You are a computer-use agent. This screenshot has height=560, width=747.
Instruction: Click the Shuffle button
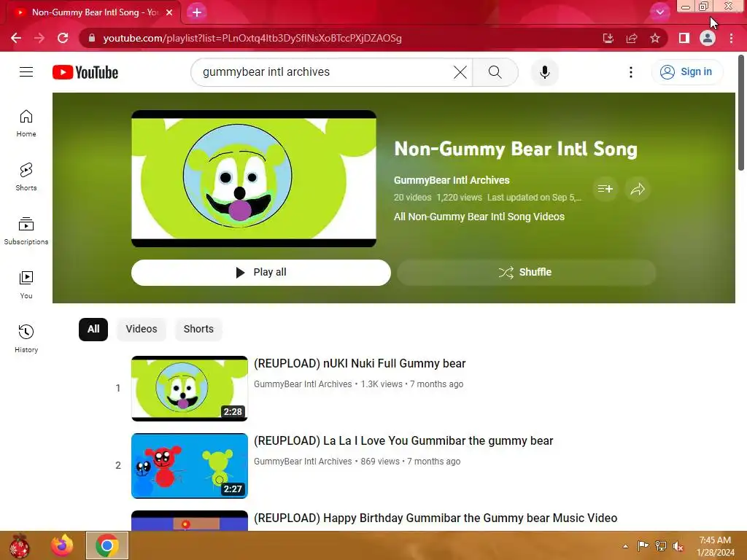pos(526,273)
